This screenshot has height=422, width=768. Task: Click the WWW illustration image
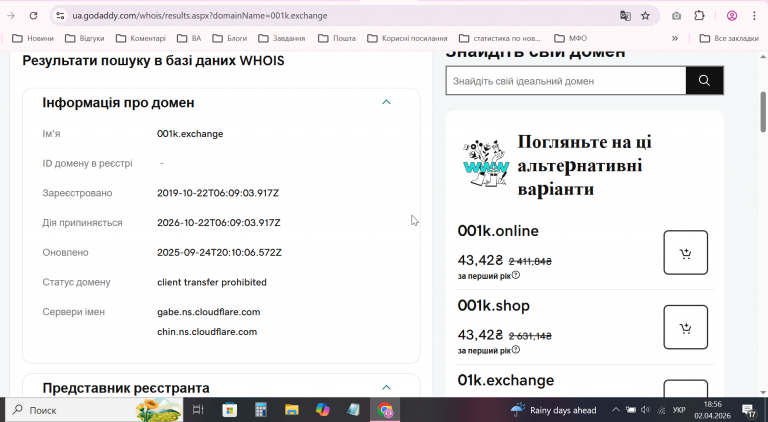[486, 164]
